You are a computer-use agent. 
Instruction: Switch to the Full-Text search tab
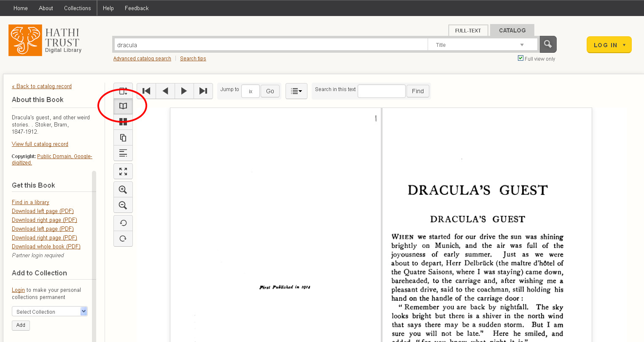click(468, 31)
